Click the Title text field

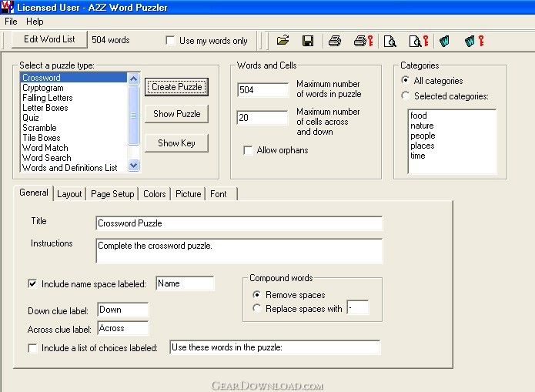239,223
